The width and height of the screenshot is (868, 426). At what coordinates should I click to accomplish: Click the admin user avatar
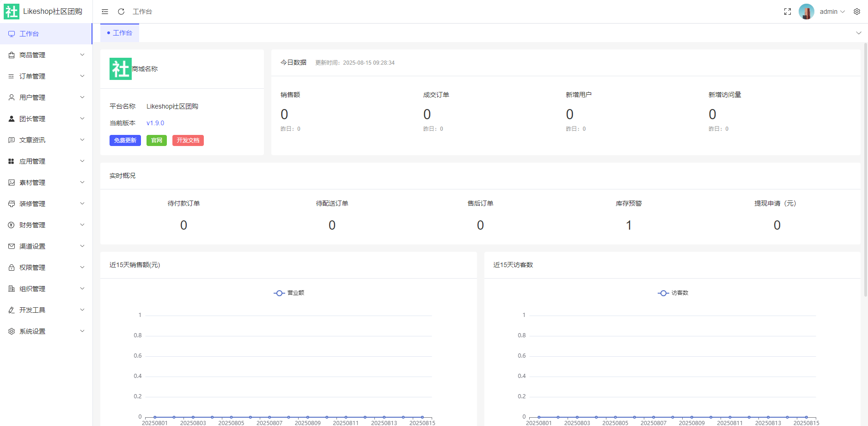806,12
